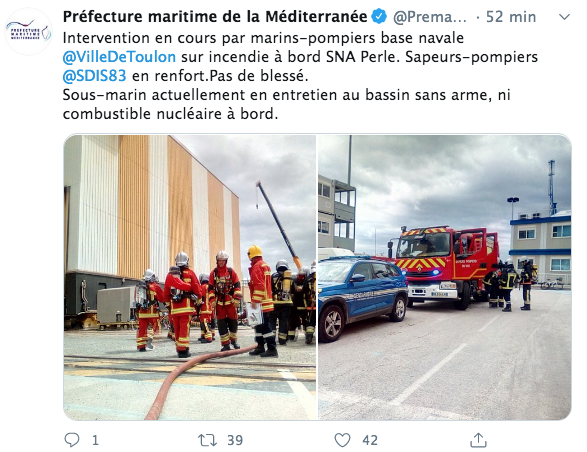The width and height of the screenshot is (587, 452).
Task: Click the @Prema... account handle
Action: click(430, 17)
